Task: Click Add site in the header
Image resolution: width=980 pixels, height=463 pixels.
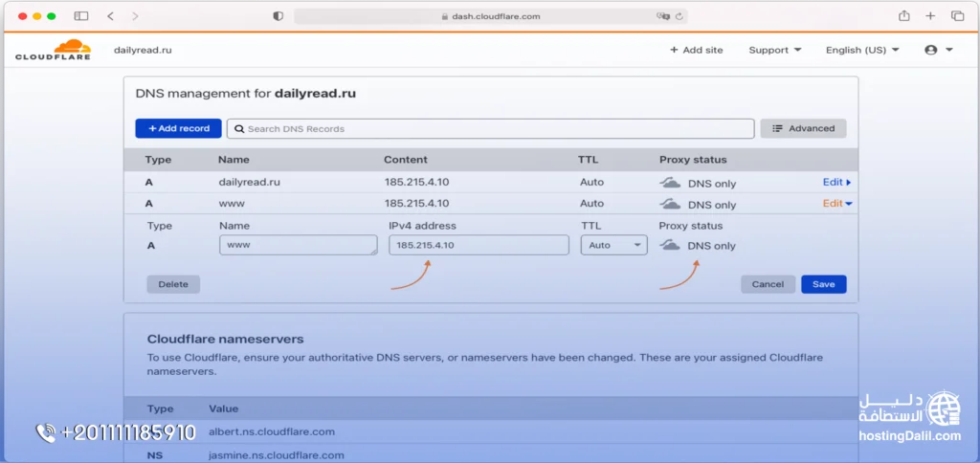Action: (x=697, y=50)
